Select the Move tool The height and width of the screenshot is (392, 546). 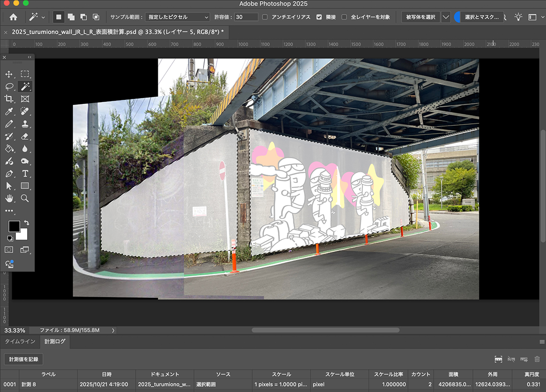[9, 74]
